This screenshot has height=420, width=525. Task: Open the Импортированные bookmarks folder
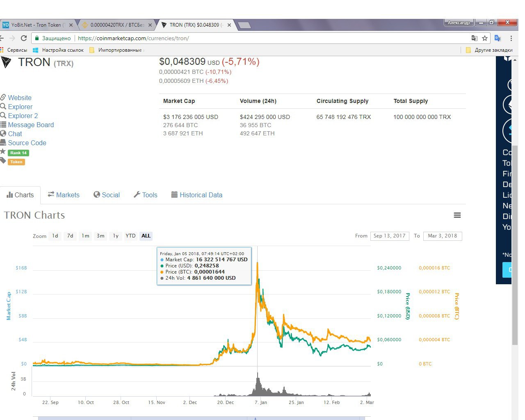[116, 50]
